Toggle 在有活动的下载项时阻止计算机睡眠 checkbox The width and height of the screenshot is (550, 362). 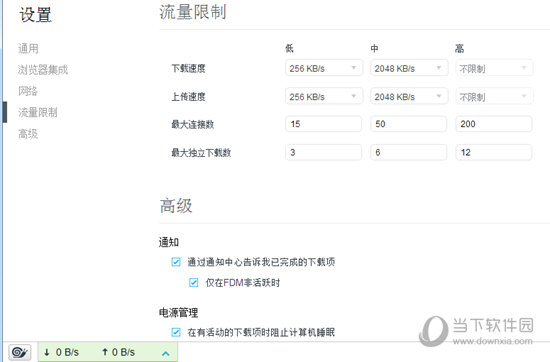[176, 332]
